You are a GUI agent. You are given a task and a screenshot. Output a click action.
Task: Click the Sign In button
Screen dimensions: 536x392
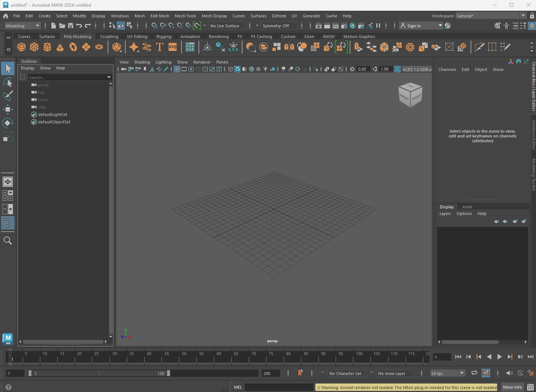coord(414,26)
